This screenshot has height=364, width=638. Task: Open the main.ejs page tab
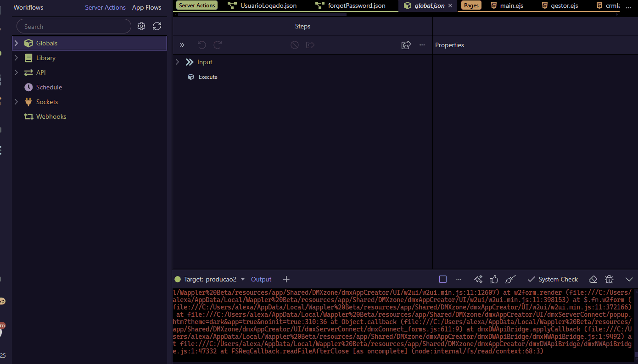click(x=507, y=6)
